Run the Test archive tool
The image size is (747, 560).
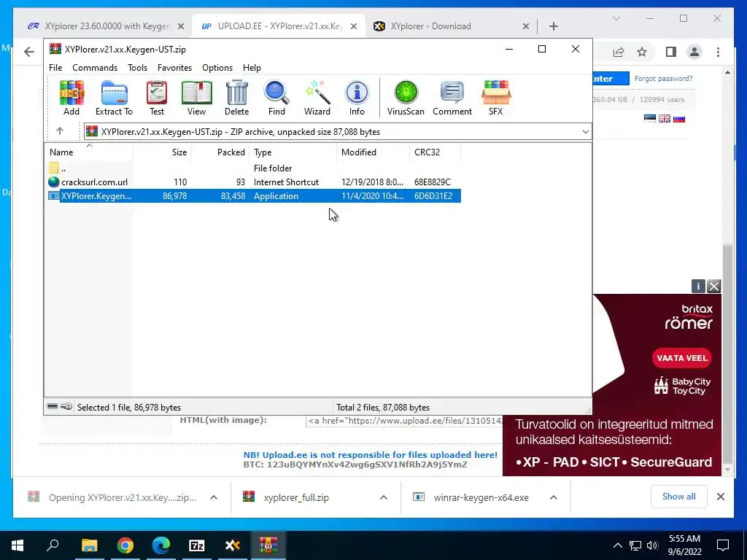click(x=157, y=98)
